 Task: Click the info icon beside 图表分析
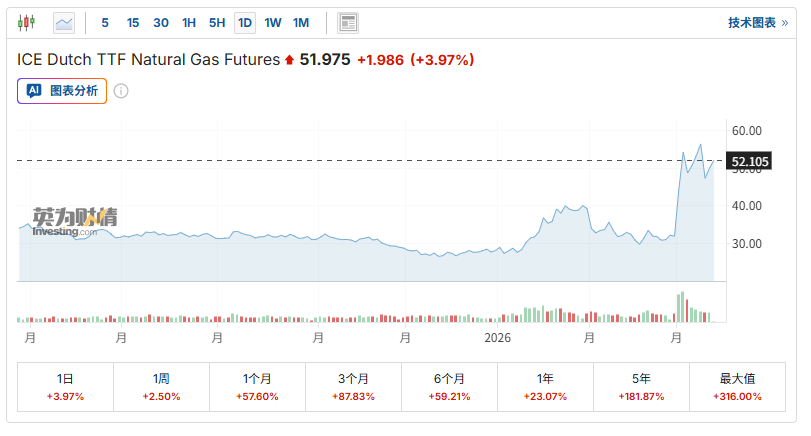coord(121,91)
